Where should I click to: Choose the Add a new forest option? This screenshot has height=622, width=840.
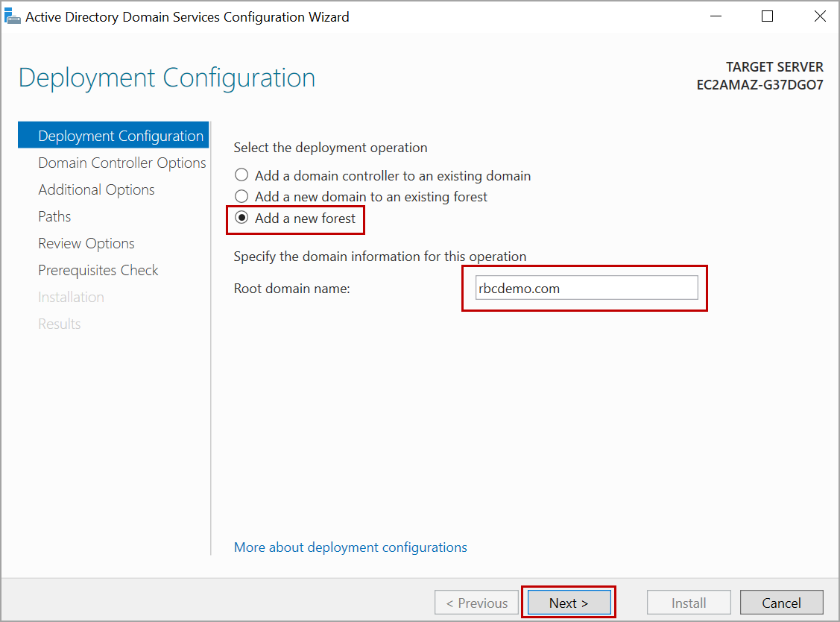pyautogui.click(x=241, y=219)
